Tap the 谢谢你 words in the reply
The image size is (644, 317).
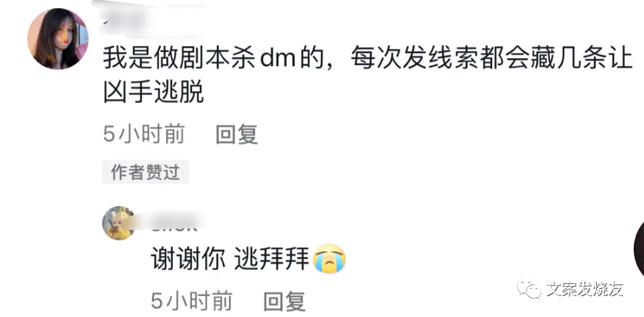(x=188, y=259)
